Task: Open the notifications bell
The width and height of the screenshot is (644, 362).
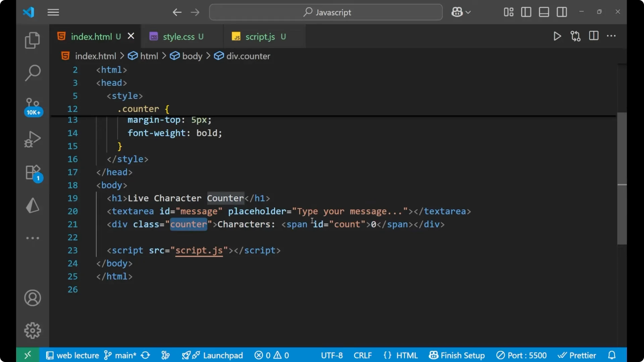Action: tap(612, 355)
